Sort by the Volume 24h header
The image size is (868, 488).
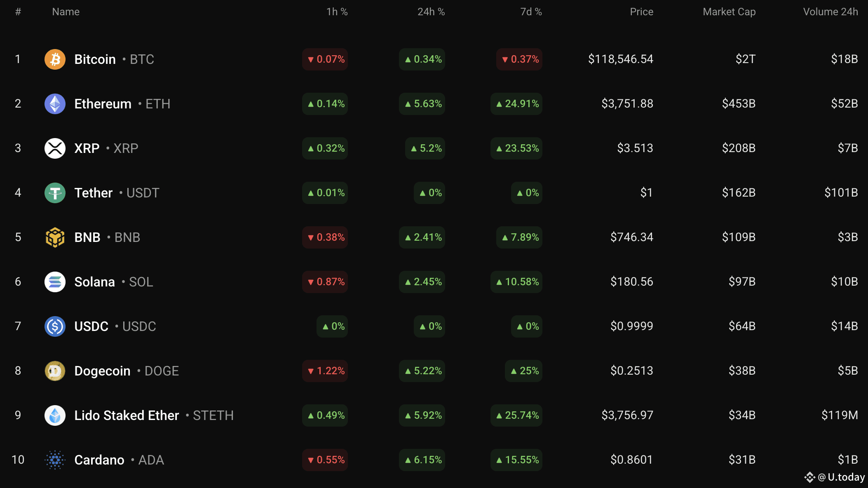click(x=830, y=12)
